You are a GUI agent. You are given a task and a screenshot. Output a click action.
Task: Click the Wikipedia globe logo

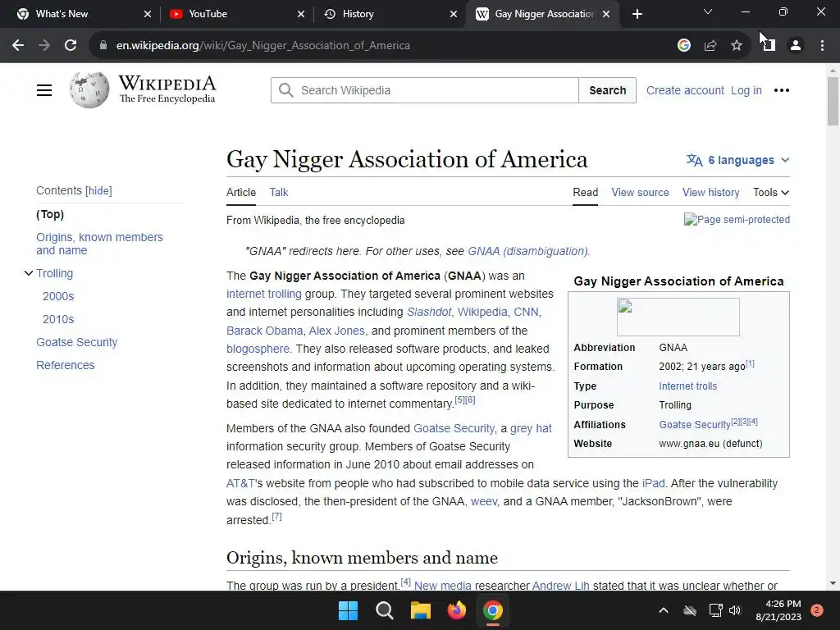pyautogui.click(x=89, y=89)
